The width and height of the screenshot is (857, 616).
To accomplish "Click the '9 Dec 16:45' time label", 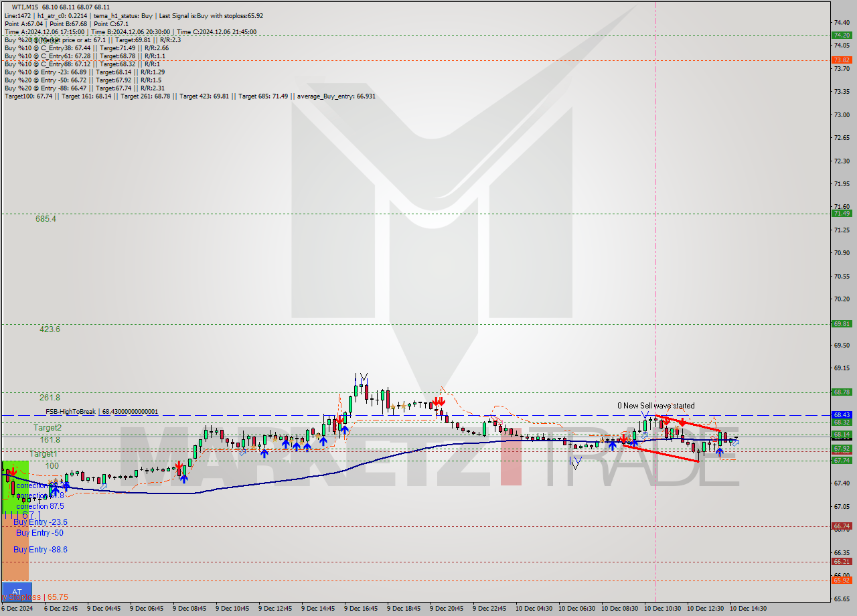I will [x=362, y=609].
